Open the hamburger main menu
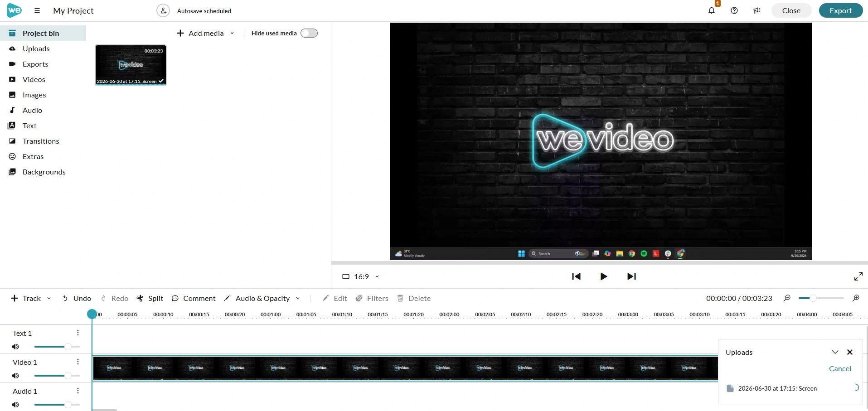 tap(37, 10)
